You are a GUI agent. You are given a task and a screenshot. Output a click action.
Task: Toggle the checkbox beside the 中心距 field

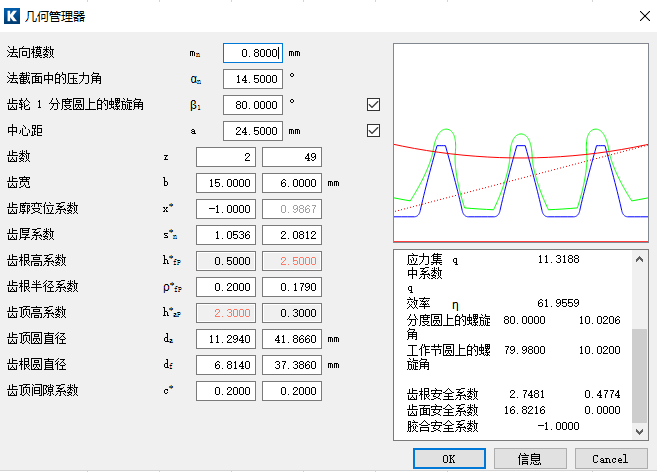coord(374,130)
